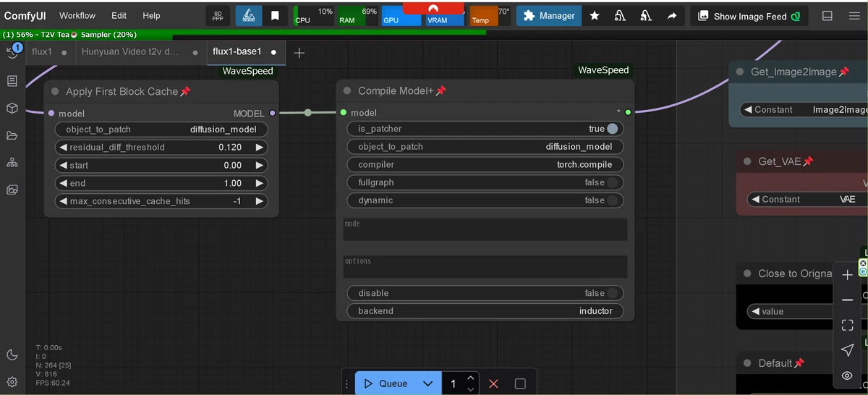Open object_to_patch dropdown in Compile Model+
The image size is (868, 395).
coord(485,146)
